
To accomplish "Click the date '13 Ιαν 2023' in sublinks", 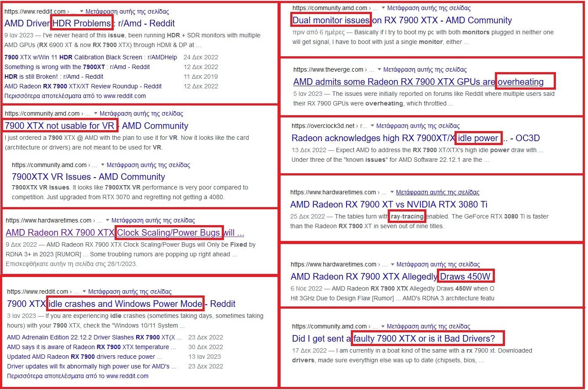I will tap(205, 357).
